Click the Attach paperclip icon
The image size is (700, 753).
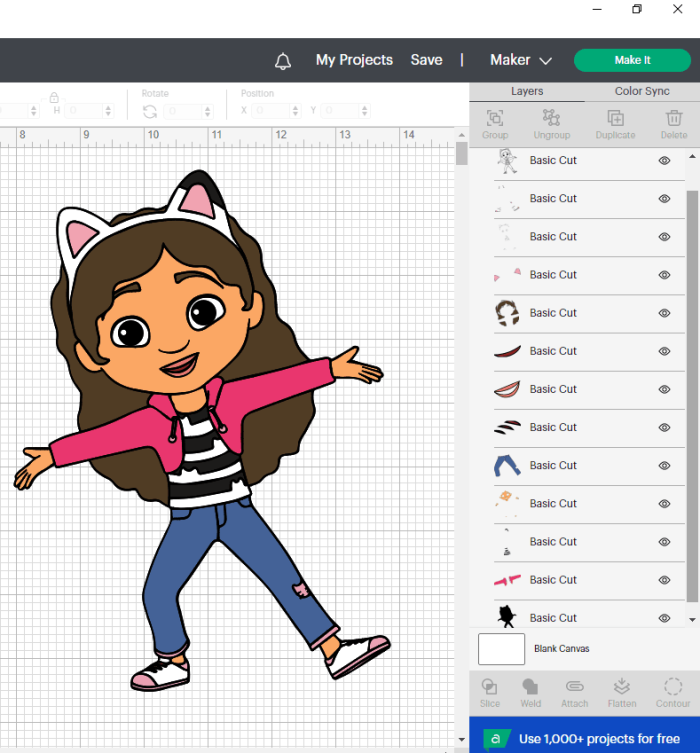point(574,693)
